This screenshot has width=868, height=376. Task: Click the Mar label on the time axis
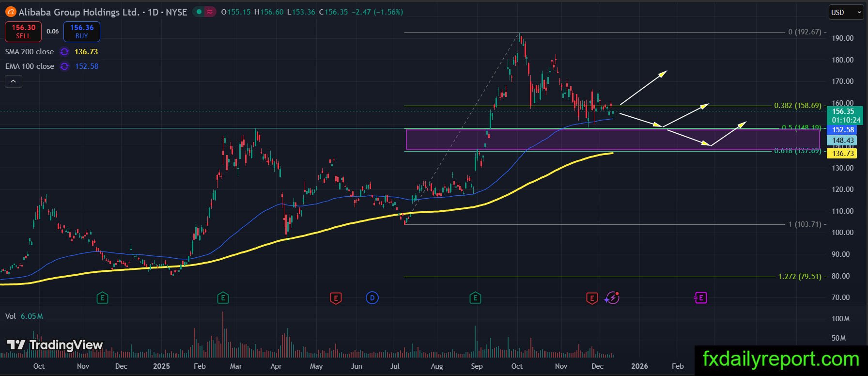[236, 366]
